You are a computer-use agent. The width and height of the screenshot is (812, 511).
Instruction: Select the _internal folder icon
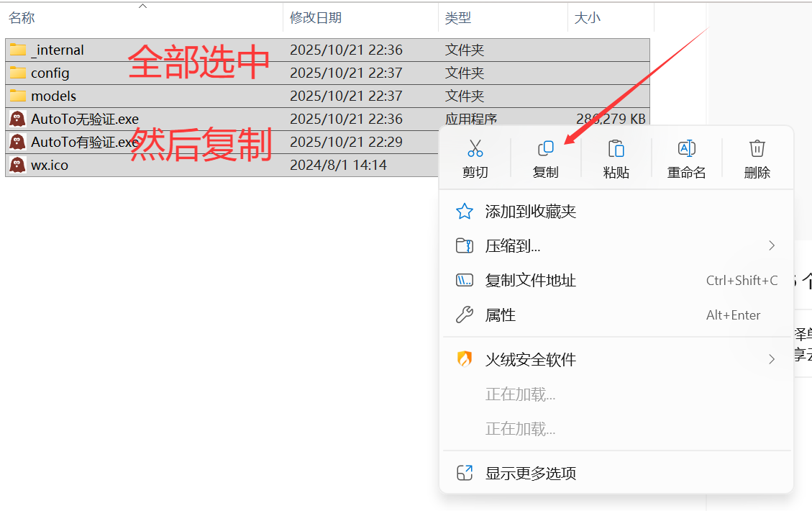tap(18, 50)
